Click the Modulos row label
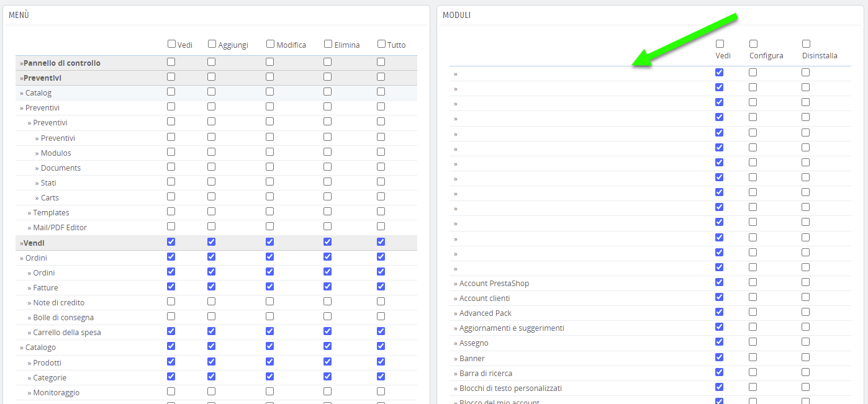Viewport: 868px width, 404px height. (56, 153)
